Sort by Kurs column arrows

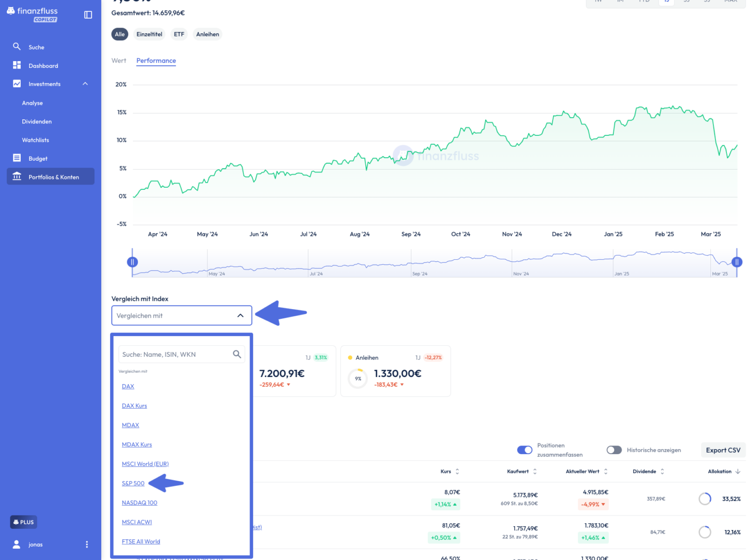tap(457, 471)
